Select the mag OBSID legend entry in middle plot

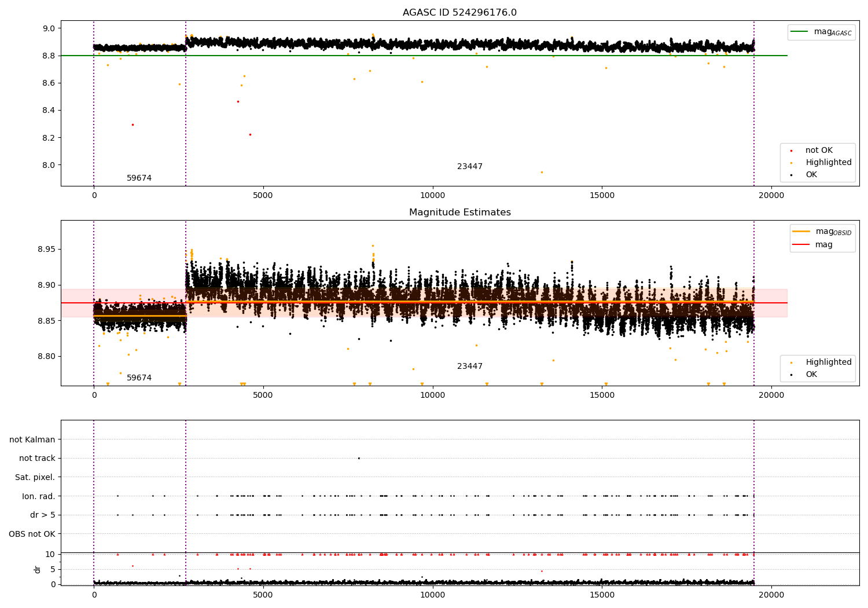[x=822, y=232]
